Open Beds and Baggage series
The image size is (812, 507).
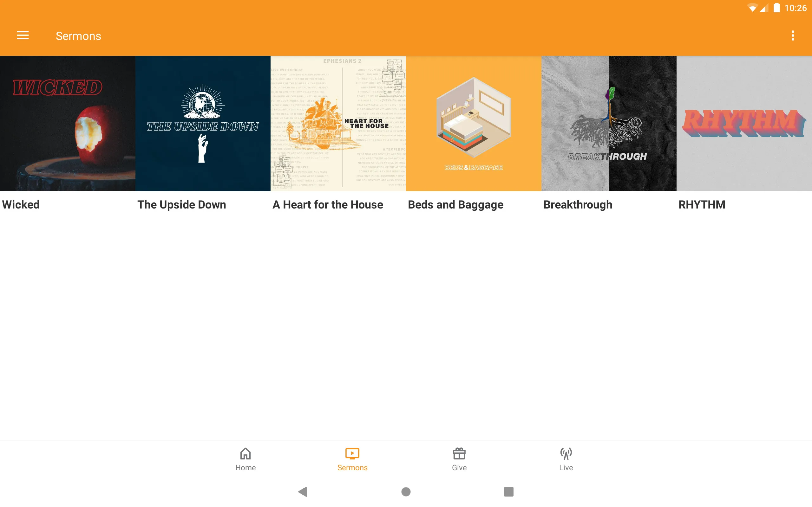[x=474, y=123]
